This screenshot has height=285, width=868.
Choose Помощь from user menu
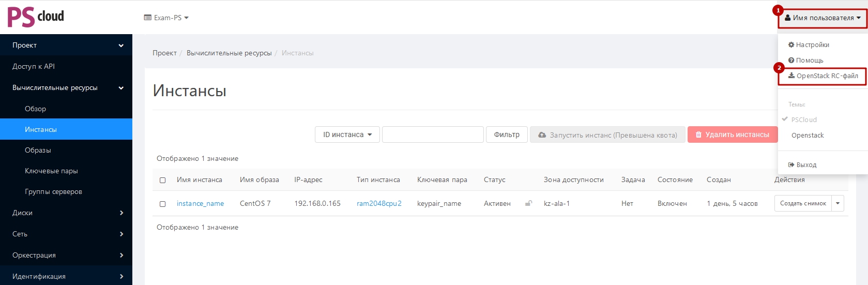(822, 61)
